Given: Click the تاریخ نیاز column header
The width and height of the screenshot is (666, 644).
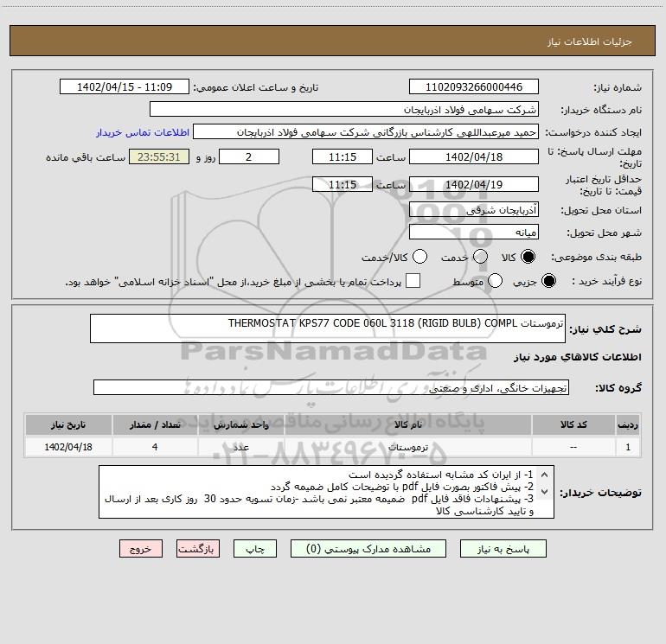Looking at the screenshot, I should [x=68, y=424].
